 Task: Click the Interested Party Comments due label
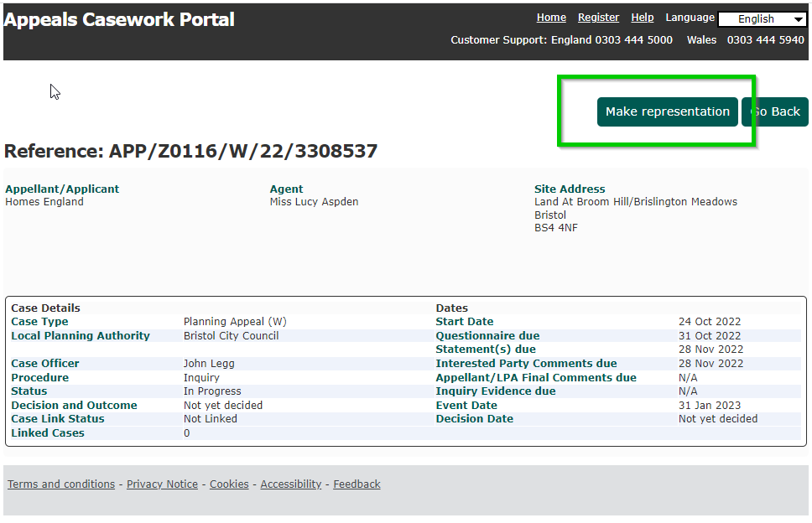526,363
